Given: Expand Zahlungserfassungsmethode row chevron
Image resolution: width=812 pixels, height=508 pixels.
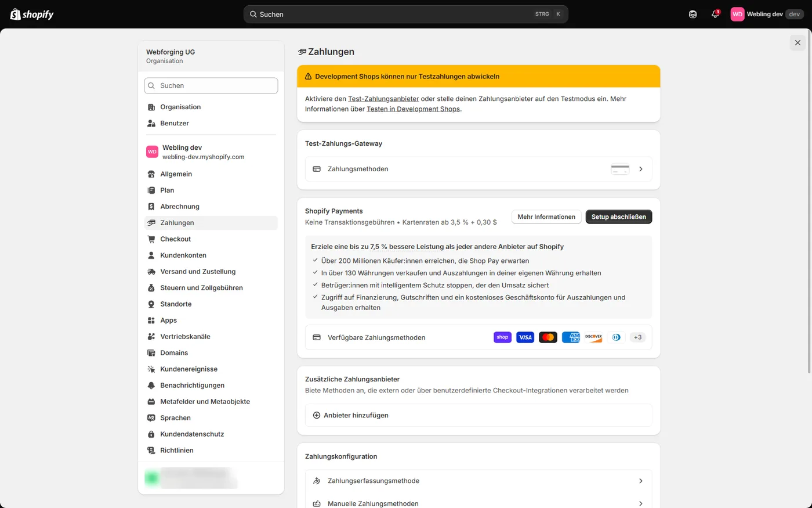Looking at the screenshot, I should coord(641,481).
